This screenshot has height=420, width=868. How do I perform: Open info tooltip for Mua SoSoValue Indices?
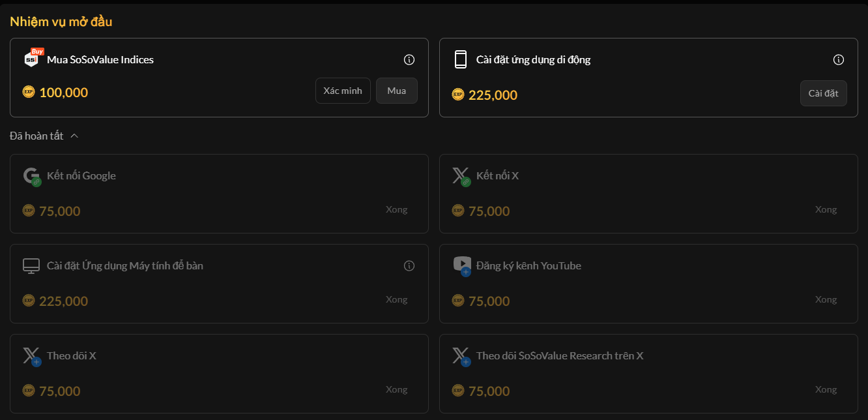coord(409,60)
